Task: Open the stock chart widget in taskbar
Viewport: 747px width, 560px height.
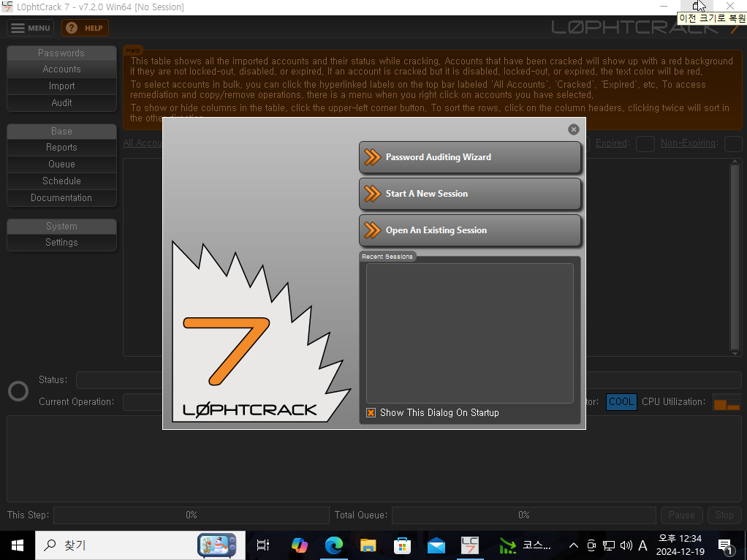Action: [525, 545]
